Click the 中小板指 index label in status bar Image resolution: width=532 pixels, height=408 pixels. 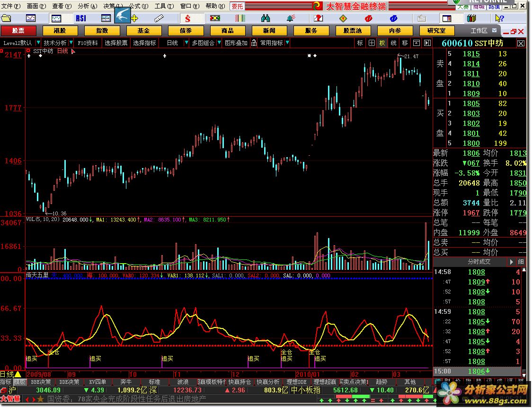pos(305,390)
